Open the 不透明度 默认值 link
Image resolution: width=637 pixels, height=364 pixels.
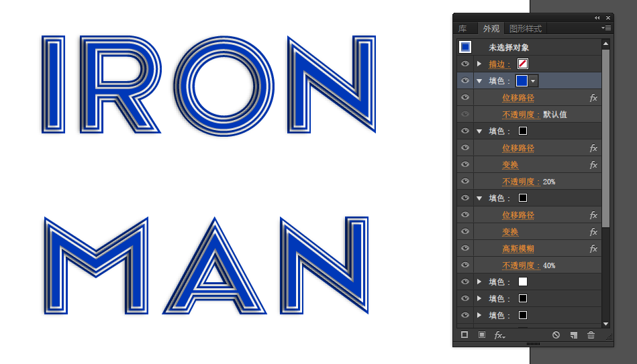(522, 115)
